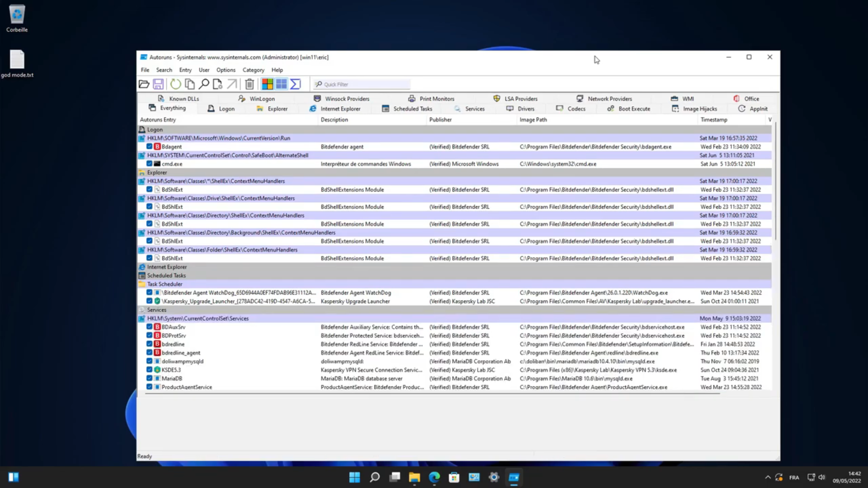Viewport: 868px width, 488px height.
Task: Click the vertical scrollbar of the entries list
Action: point(775,181)
